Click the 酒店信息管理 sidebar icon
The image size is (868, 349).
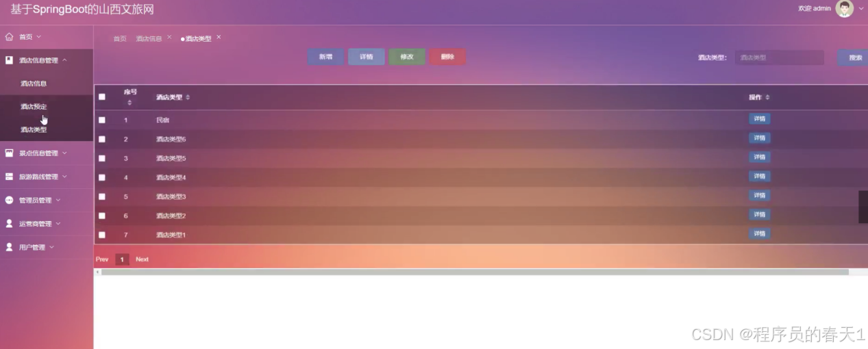[x=9, y=60]
